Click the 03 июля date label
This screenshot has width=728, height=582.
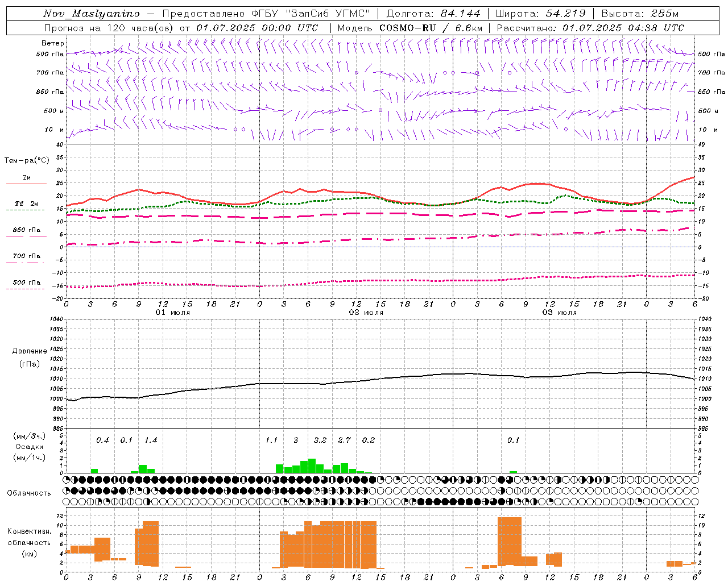[x=559, y=313]
